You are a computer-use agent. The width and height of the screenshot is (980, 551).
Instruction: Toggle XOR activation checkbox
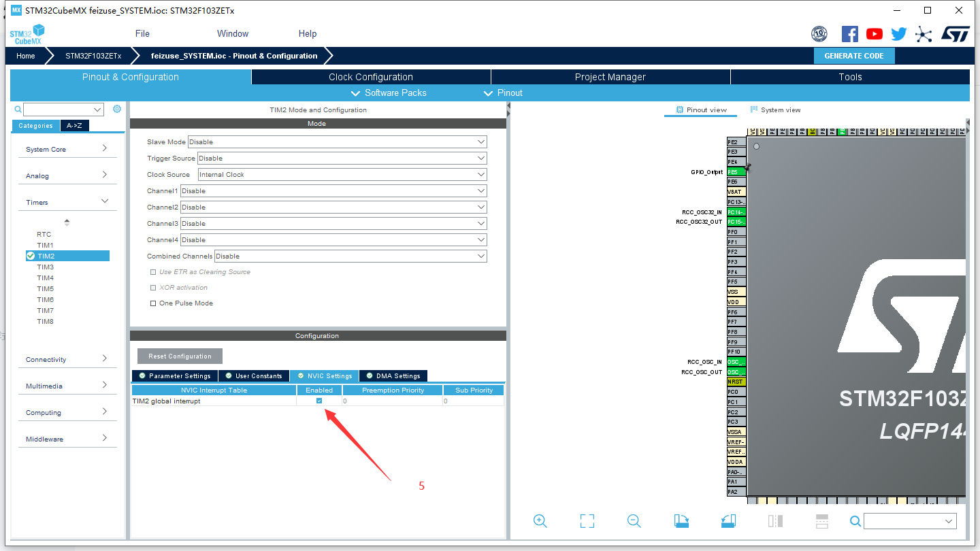point(153,288)
